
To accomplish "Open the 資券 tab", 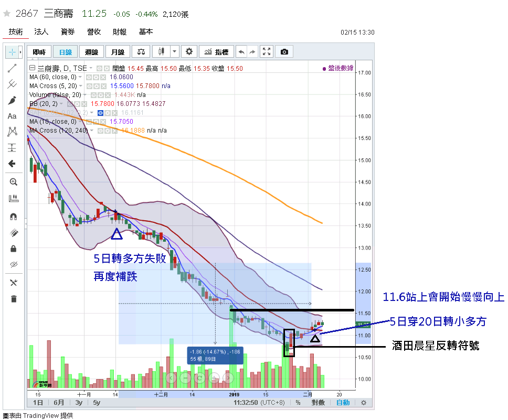I will (68, 32).
